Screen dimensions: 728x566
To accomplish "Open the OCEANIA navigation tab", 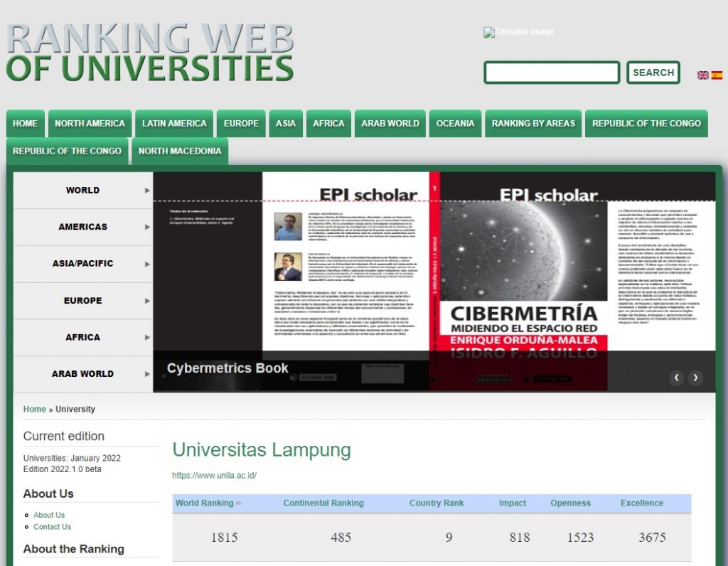I will tap(455, 124).
